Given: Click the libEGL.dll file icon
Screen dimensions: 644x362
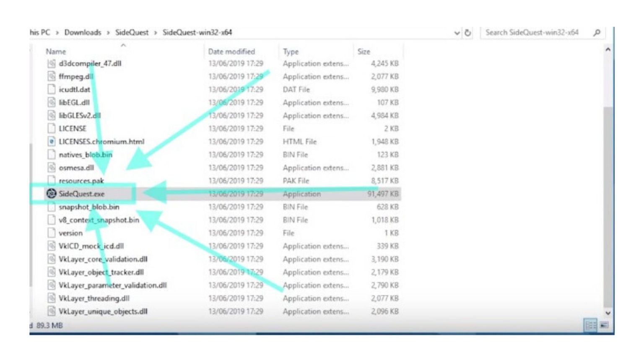Looking at the screenshot, I should pyautogui.click(x=51, y=103).
